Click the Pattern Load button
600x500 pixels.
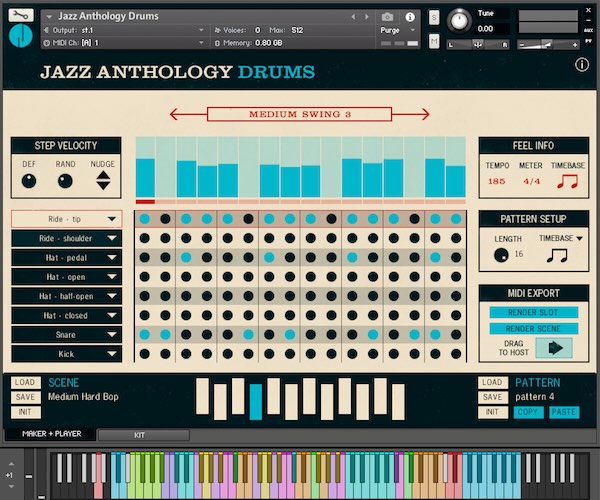coord(493,383)
